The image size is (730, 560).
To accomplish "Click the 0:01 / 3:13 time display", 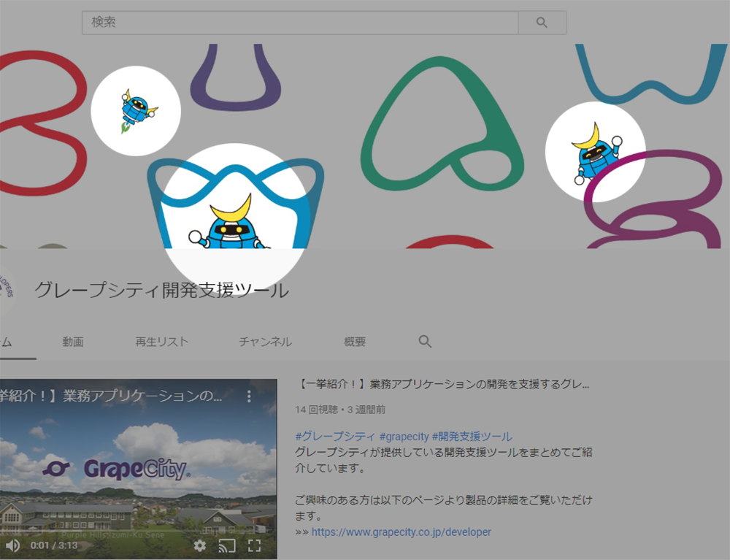I will [x=54, y=545].
